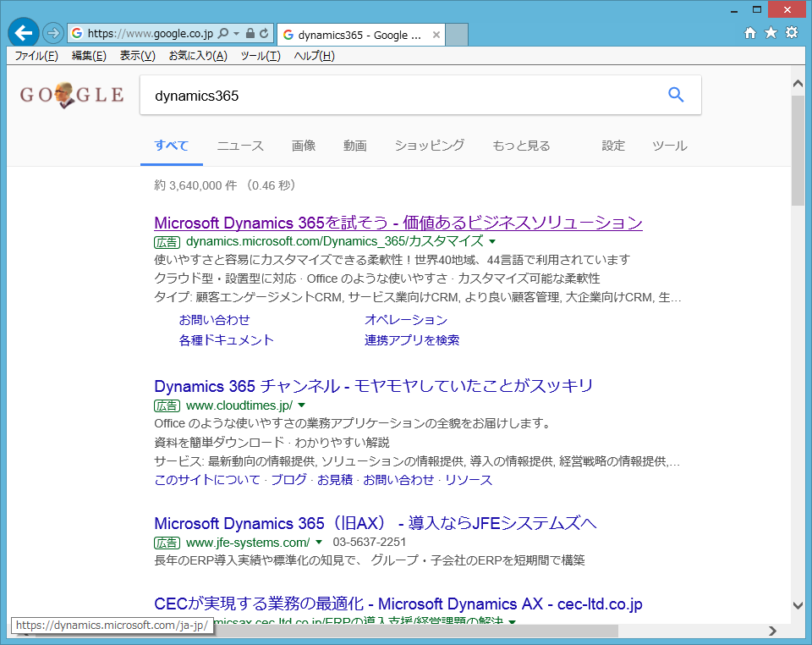Click the dynamics365 search input field
Image resolution: width=812 pixels, height=645 pixels.
pos(404,96)
